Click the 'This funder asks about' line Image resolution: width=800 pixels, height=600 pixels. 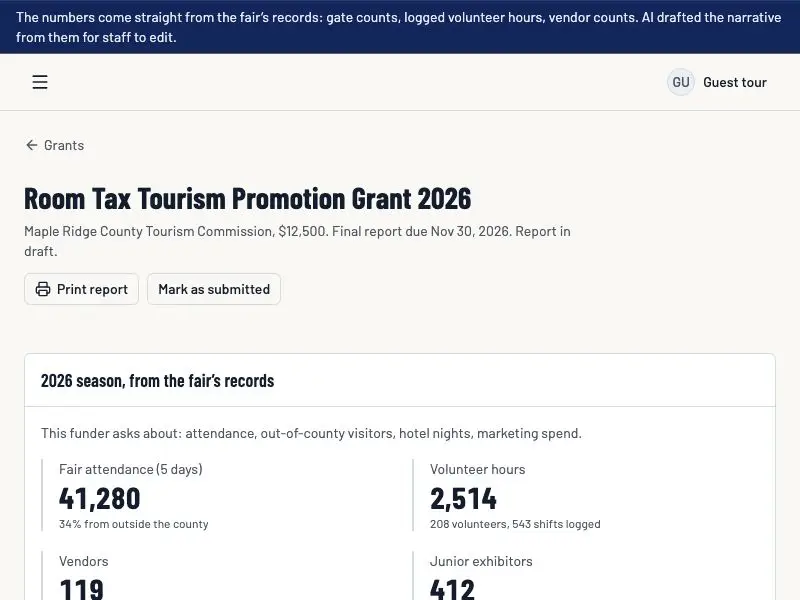tap(311, 433)
